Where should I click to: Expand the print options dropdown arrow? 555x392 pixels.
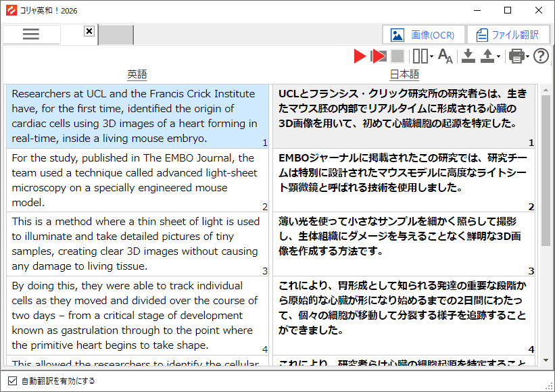(x=528, y=57)
